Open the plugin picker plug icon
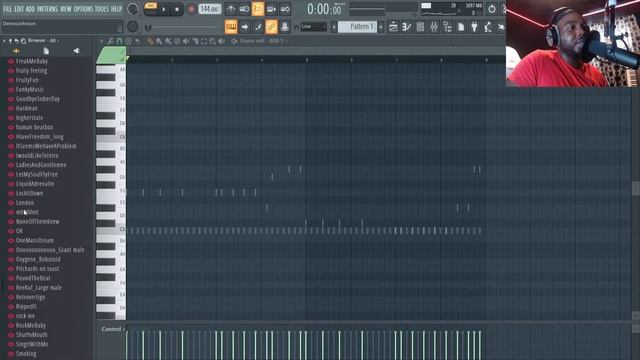Image resolution: width=640 pixels, height=360 pixels. coord(474,27)
